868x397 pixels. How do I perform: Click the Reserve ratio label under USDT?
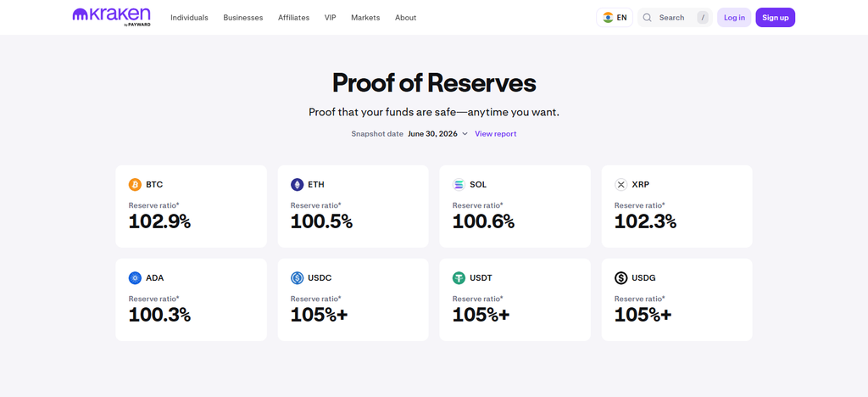coord(478,299)
